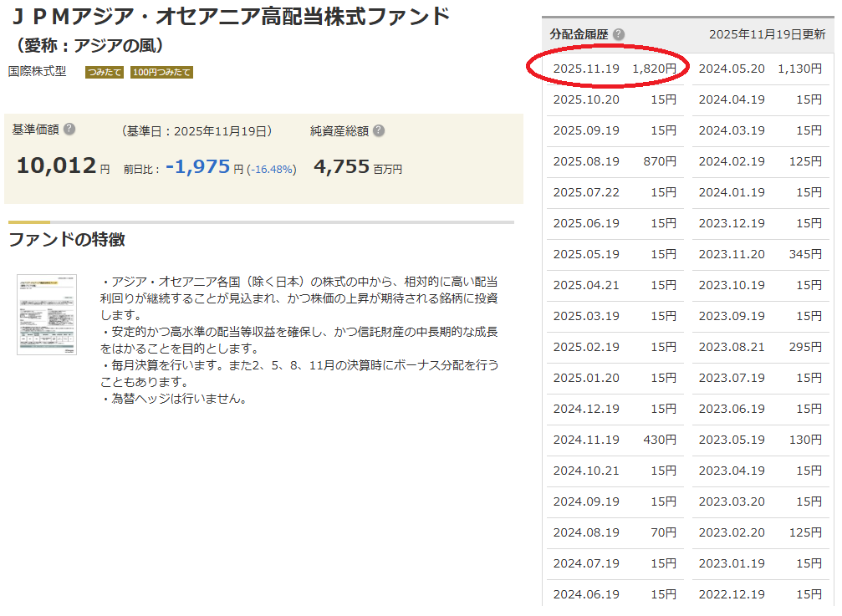
Task: Click the 2025年11月19日更新 update date text
Action: (x=767, y=34)
